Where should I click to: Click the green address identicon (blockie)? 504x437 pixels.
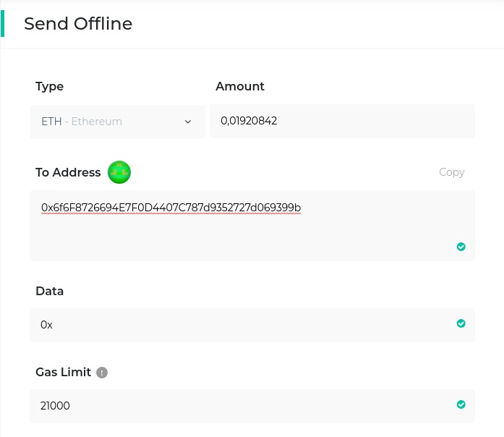[x=119, y=172]
